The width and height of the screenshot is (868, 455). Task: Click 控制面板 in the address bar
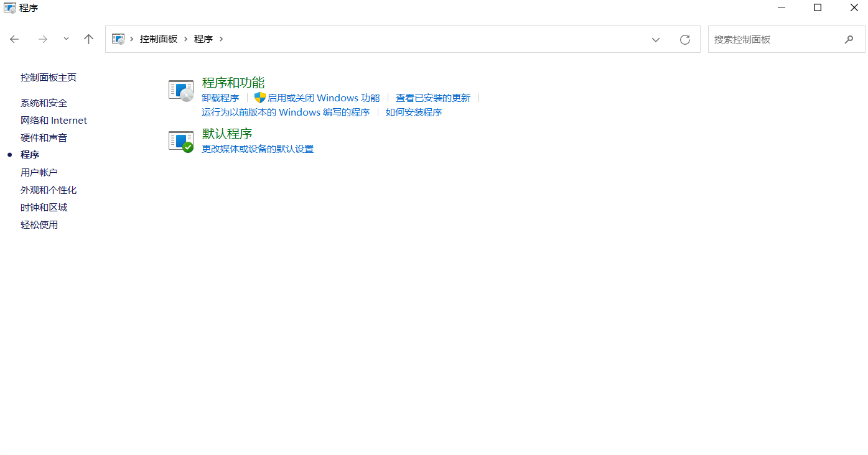159,39
